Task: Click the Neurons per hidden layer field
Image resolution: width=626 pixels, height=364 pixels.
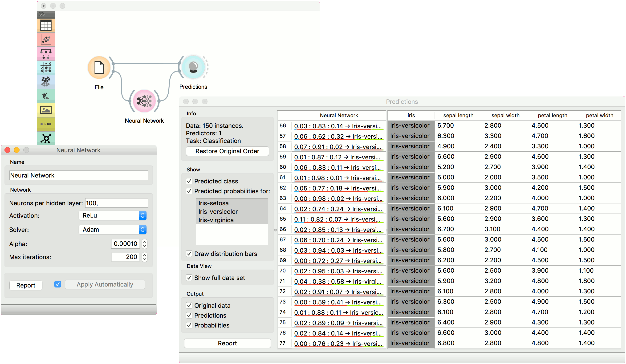Action: [116, 203]
